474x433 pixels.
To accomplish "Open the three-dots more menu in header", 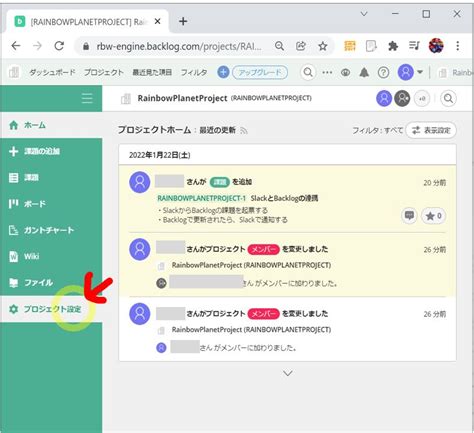I will [x=327, y=72].
